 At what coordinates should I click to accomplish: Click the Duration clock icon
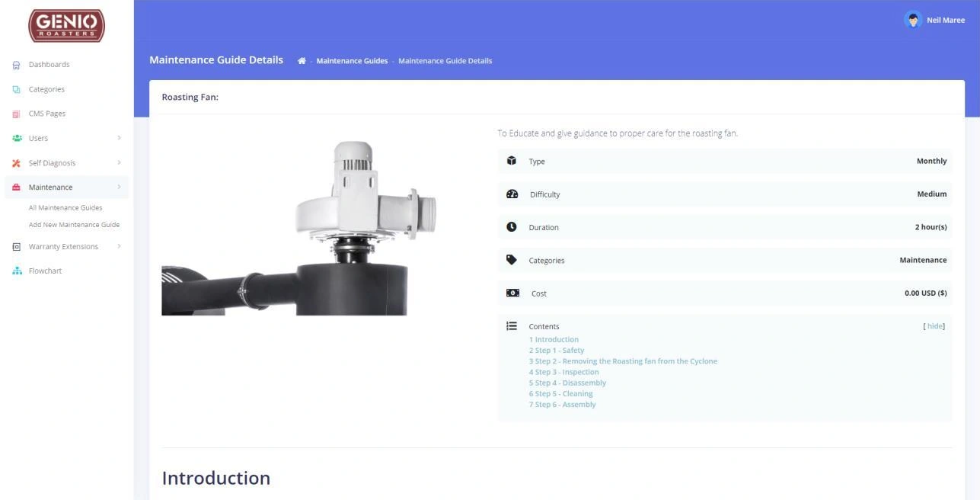pyautogui.click(x=512, y=227)
